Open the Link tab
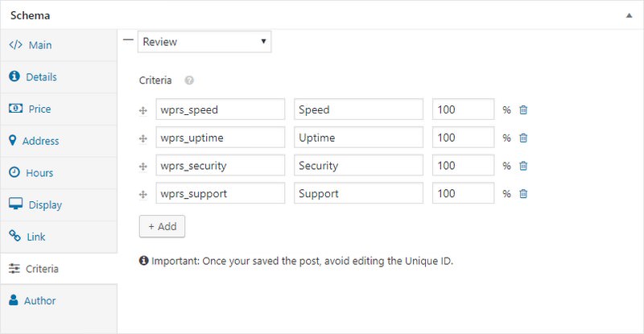Screen dimensions: 644x334 [59, 237]
